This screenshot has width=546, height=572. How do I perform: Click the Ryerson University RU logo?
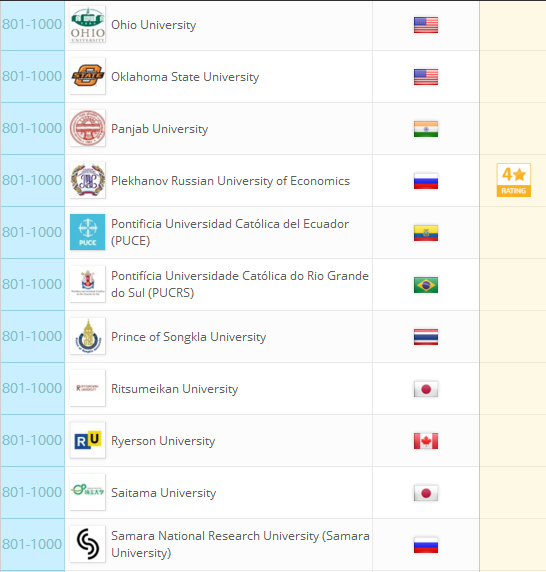[88, 440]
